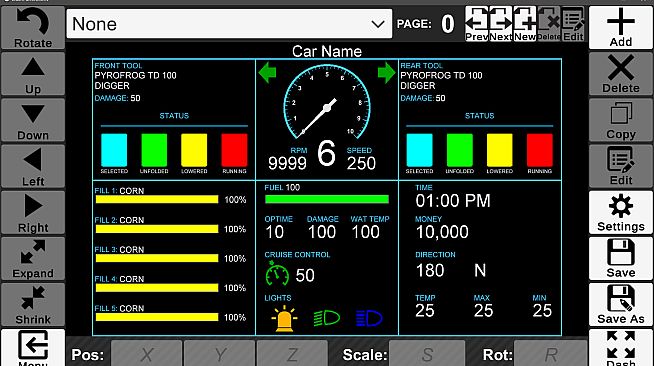Add a new element
Image resolution: width=654 pixels, height=366 pixels.
pyautogui.click(x=621, y=28)
